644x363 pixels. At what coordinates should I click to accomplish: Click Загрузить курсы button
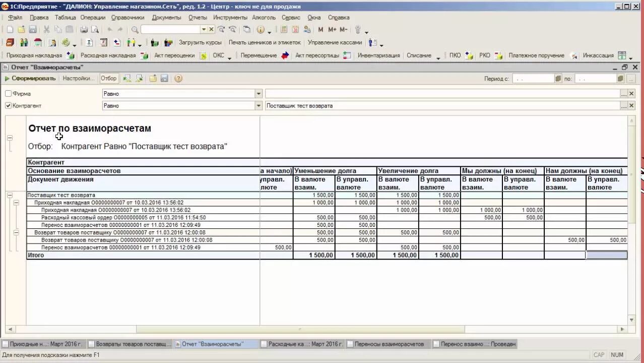tap(200, 42)
